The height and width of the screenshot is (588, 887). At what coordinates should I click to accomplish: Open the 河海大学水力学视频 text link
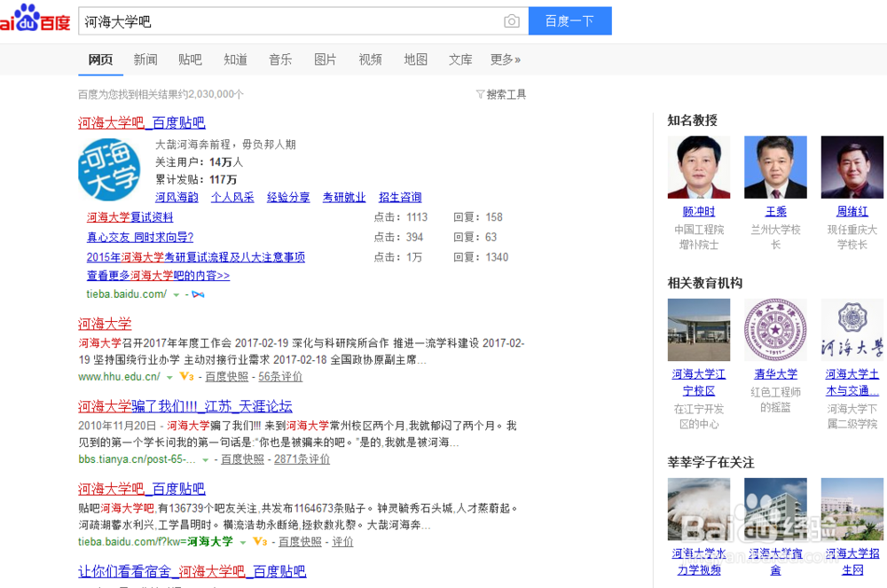click(699, 561)
